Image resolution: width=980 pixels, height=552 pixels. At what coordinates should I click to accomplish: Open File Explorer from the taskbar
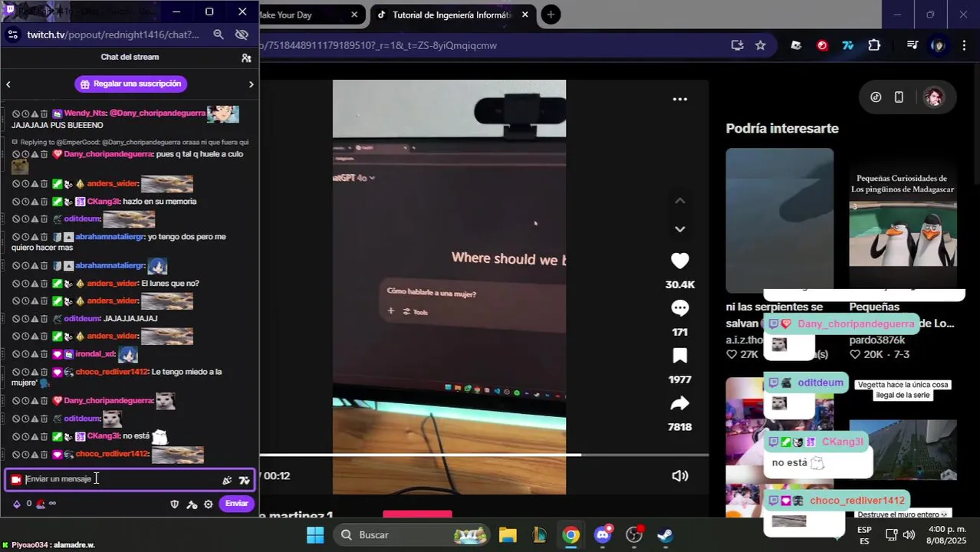pos(508,534)
